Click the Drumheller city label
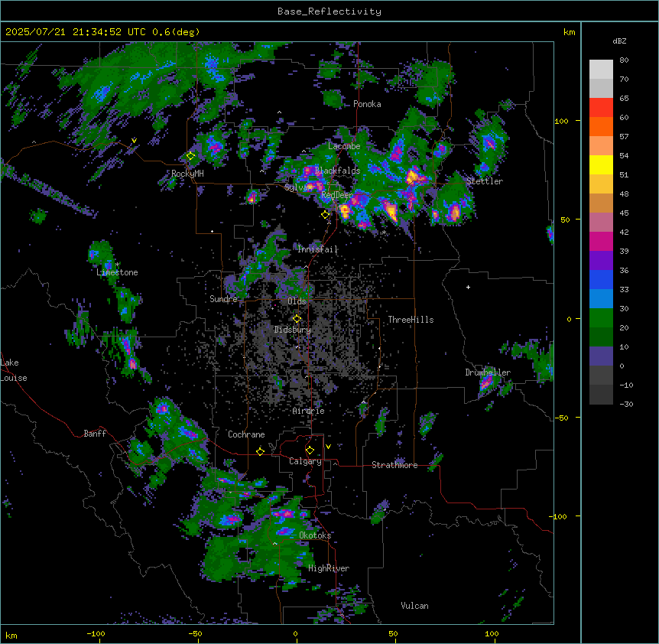The height and width of the screenshot is (644, 659). [488, 372]
